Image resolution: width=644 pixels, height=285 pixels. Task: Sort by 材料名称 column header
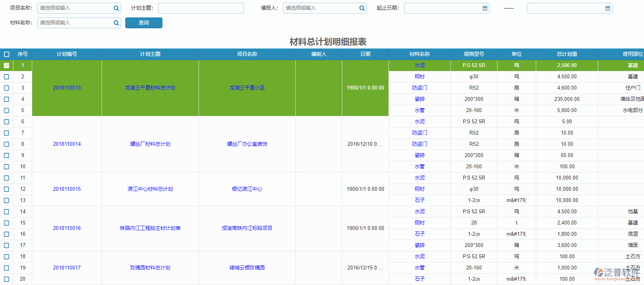pyautogui.click(x=420, y=54)
